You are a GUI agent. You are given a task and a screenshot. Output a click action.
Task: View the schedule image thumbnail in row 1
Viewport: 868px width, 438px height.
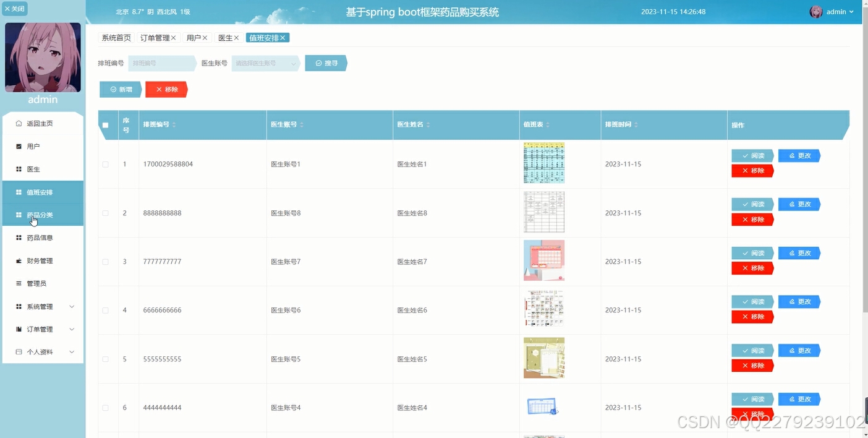point(543,163)
